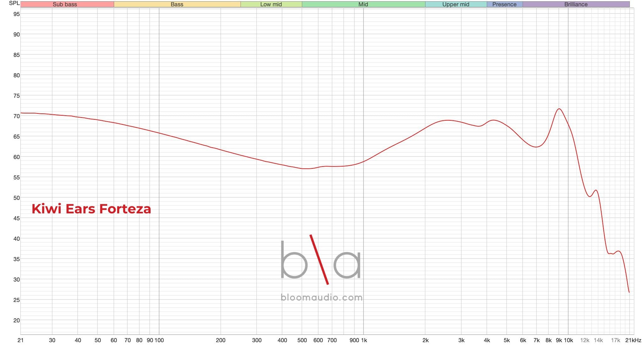
Task: Click the 20 dB axis value
Action: pos(16,320)
